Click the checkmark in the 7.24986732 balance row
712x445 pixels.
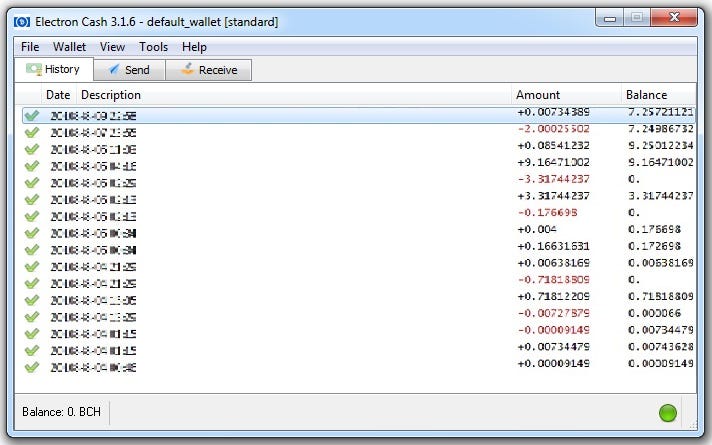click(31, 132)
